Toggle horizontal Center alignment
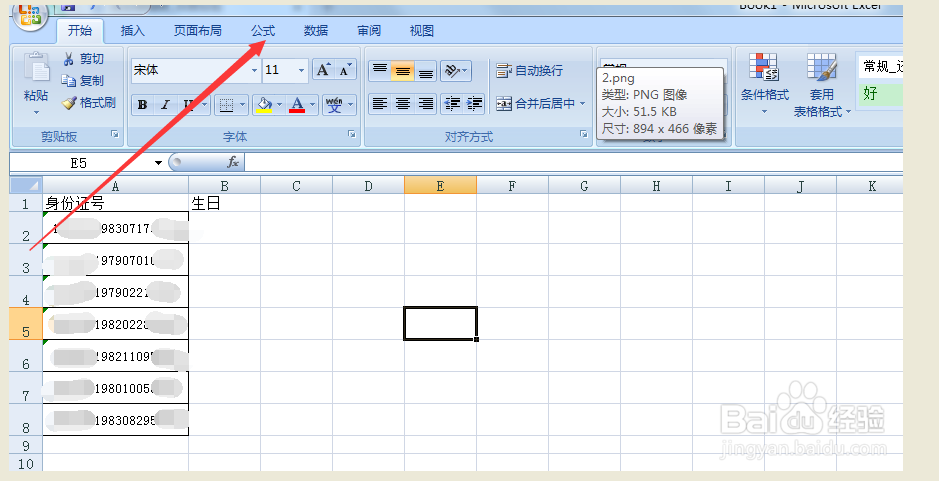This screenshot has height=481, width=939. click(402, 104)
